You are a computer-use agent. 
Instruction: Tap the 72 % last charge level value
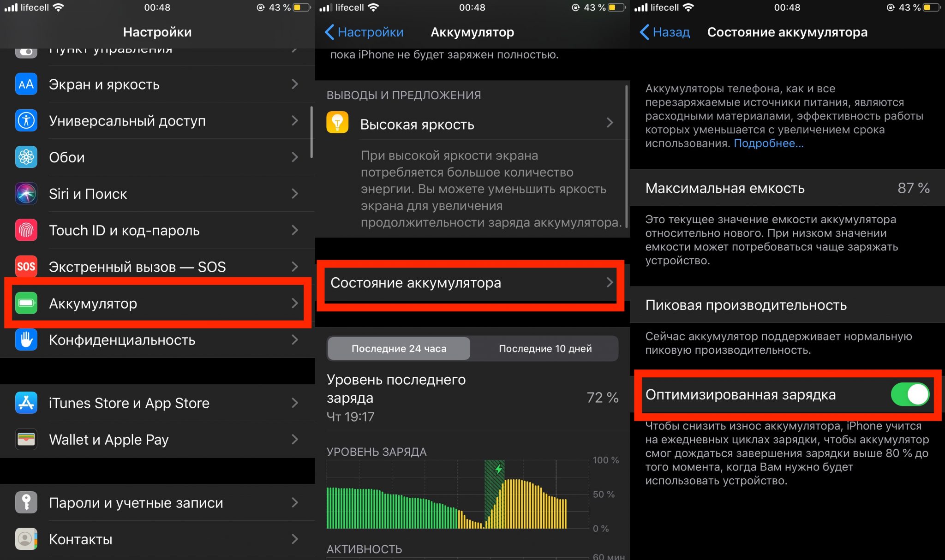coord(602,397)
